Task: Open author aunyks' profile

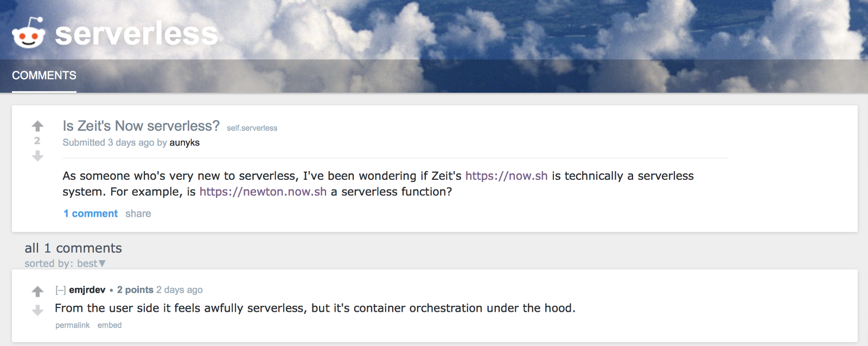Action: [x=184, y=143]
